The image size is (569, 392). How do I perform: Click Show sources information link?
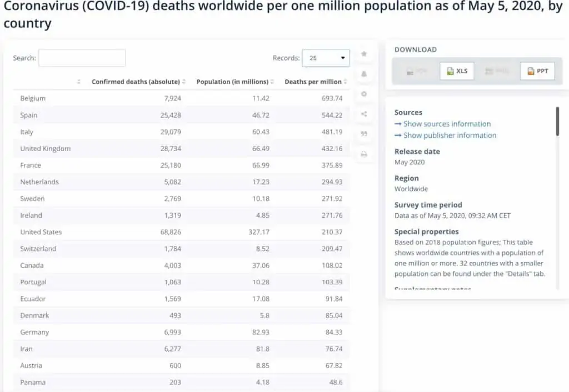click(443, 124)
